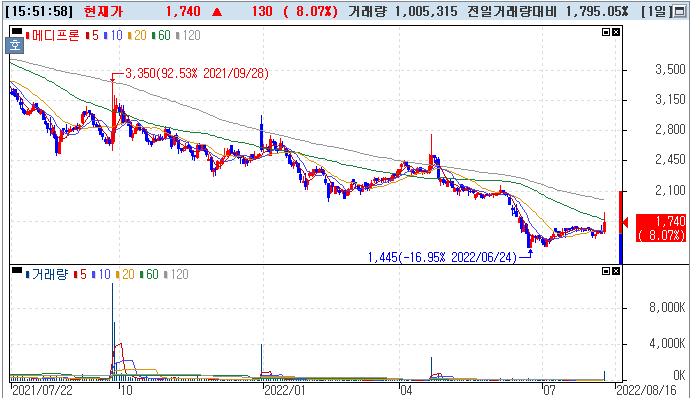The image size is (691, 398).
Task: Click the 거래량 1,005,315 header value
Action: pos(403,11)
